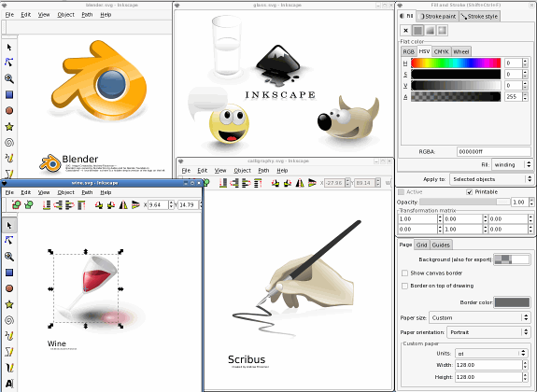Click the Border color swatch
Screen dimensions: 537x392
(x=513, y=302)
